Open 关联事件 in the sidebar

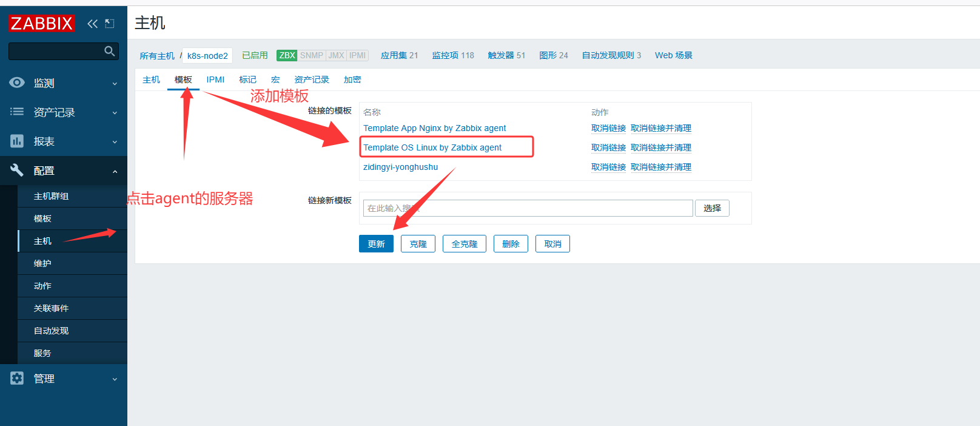point(72,308)
